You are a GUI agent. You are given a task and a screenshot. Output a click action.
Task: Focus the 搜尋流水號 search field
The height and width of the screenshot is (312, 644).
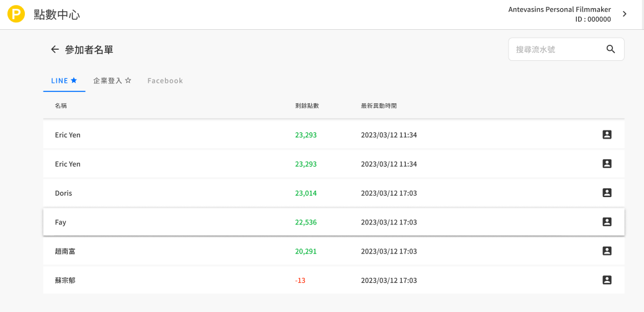pyautogui.click(x=556, y=50)
